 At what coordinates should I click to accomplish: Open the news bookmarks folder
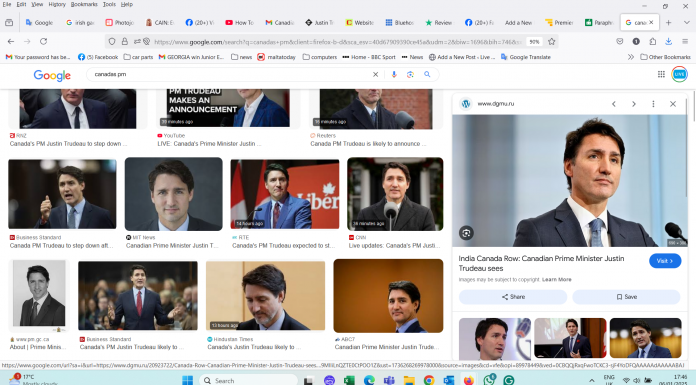point(241,57)
